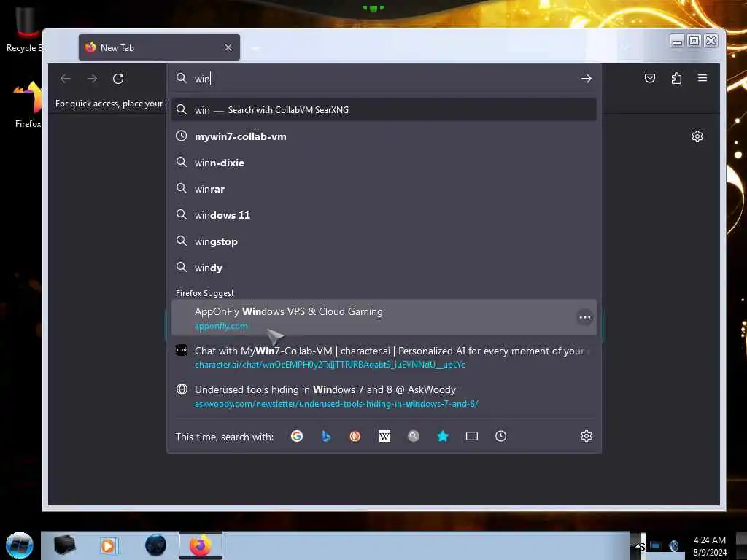Choose the winrar search suggestion
747x560 pixels.
click(384, 189)
